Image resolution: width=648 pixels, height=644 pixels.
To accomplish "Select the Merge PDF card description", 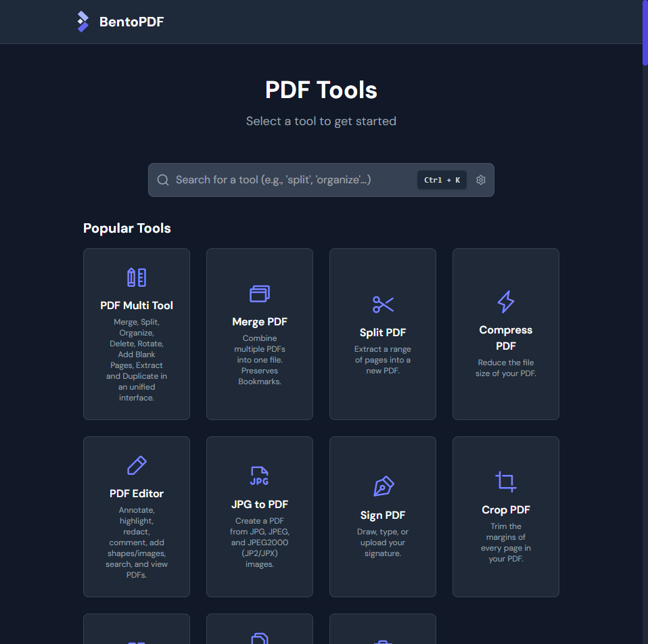I will [260, 360].
